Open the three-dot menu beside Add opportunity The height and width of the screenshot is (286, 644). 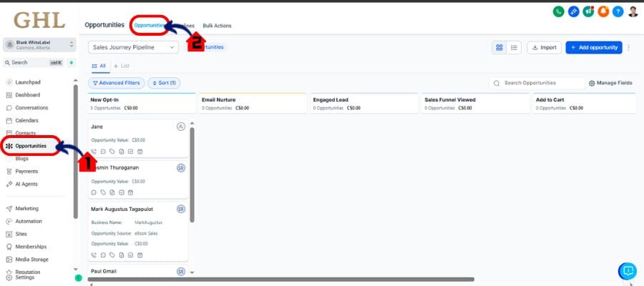click(629, 47)
